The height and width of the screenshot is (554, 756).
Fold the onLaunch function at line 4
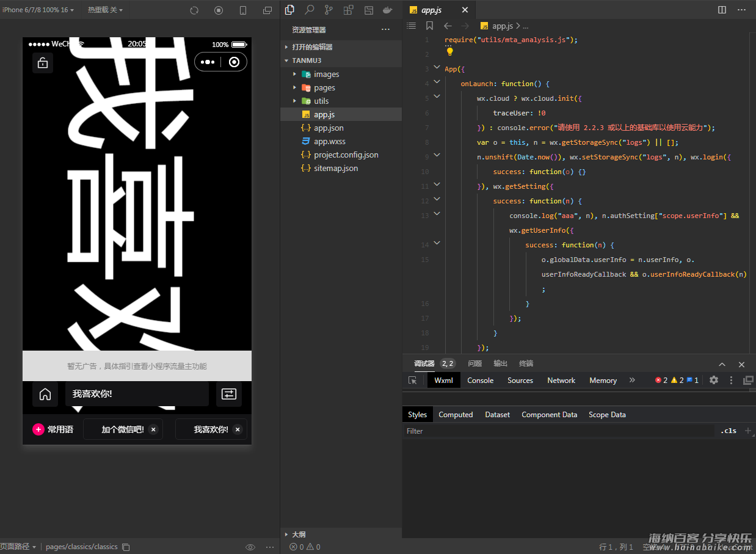[437, 82]
